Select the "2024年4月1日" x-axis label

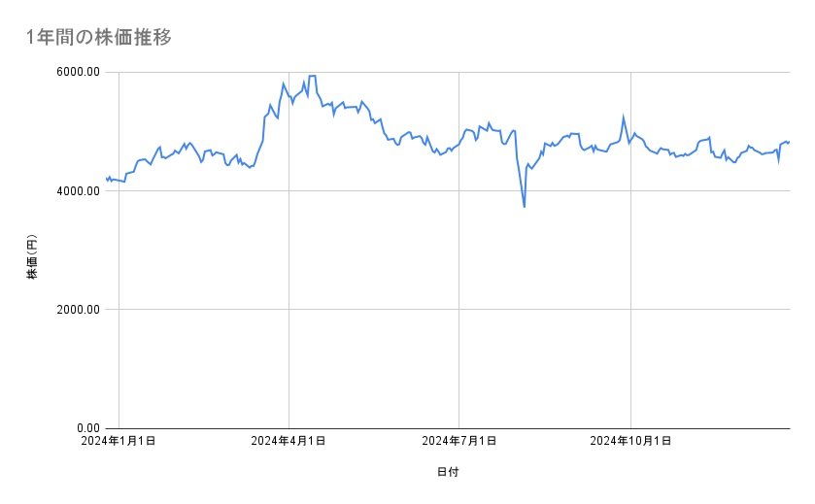point(288,442)
